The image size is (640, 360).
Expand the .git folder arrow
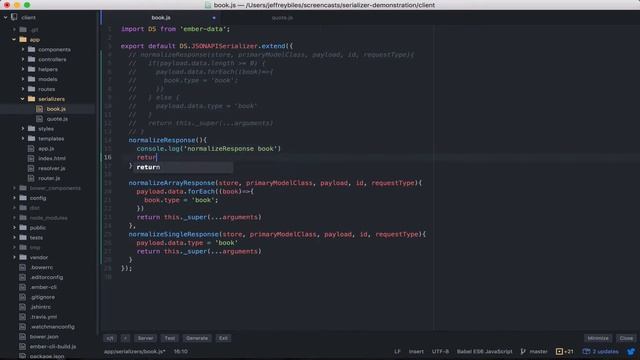14,29
